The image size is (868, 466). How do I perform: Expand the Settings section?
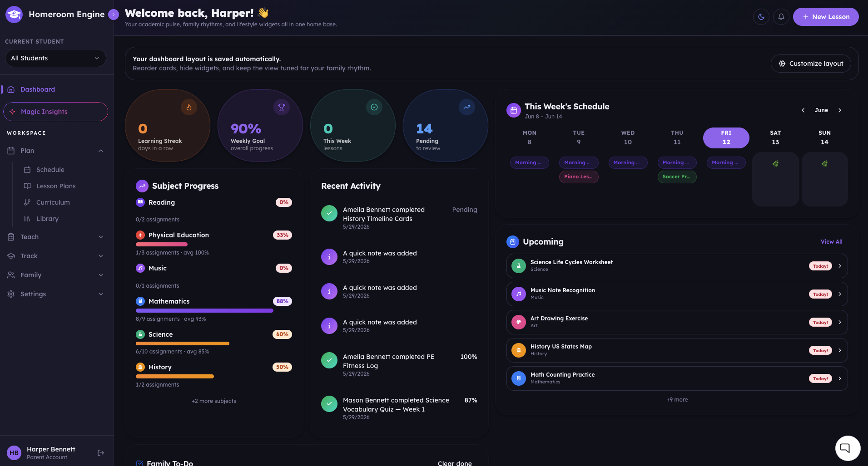coord(55,294)
